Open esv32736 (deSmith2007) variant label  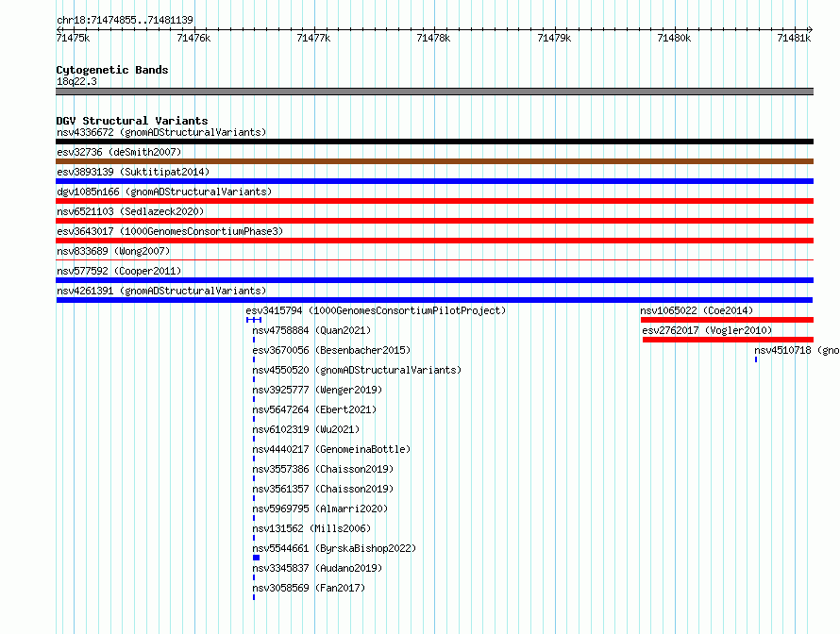[119, 152]
